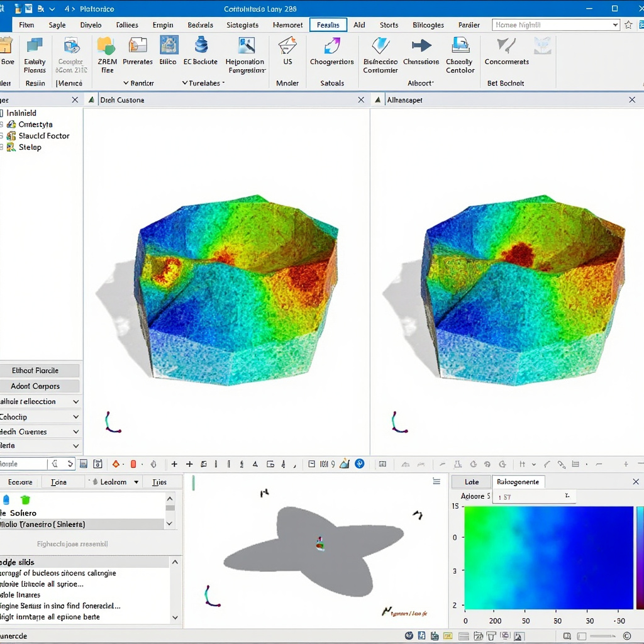Select the EC Bocluote icon
This screenshot has height=644, width=644.
[x=201, y=46]
